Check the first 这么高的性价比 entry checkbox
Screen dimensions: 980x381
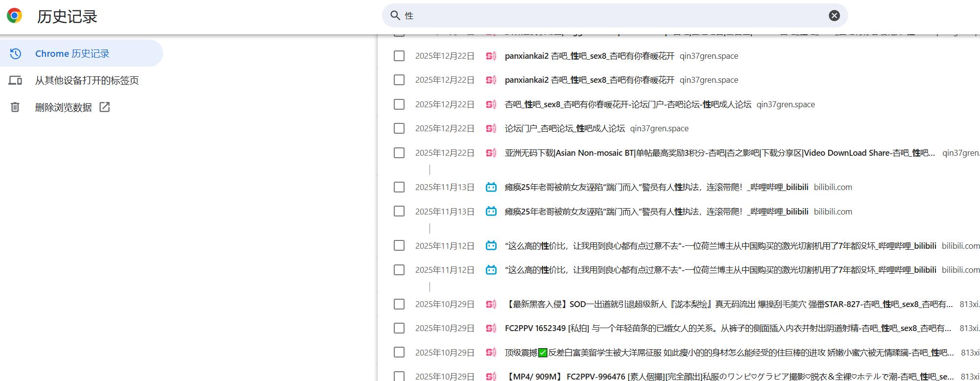[x=399, y=245]
